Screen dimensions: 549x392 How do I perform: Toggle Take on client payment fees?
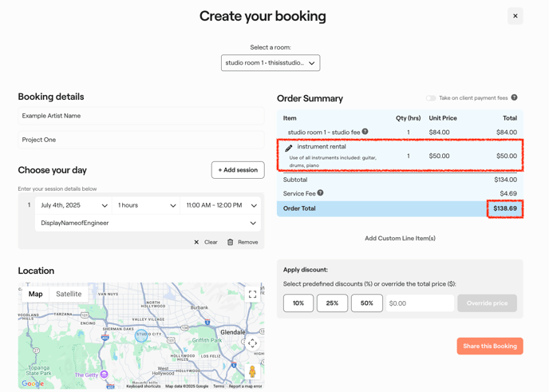click(x=431, y=98)
